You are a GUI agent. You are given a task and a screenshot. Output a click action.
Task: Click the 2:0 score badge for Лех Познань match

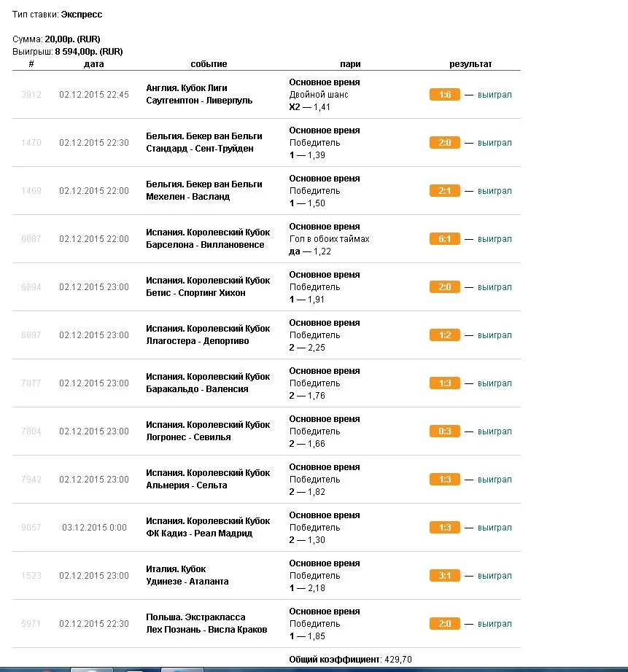coord(445,624)
